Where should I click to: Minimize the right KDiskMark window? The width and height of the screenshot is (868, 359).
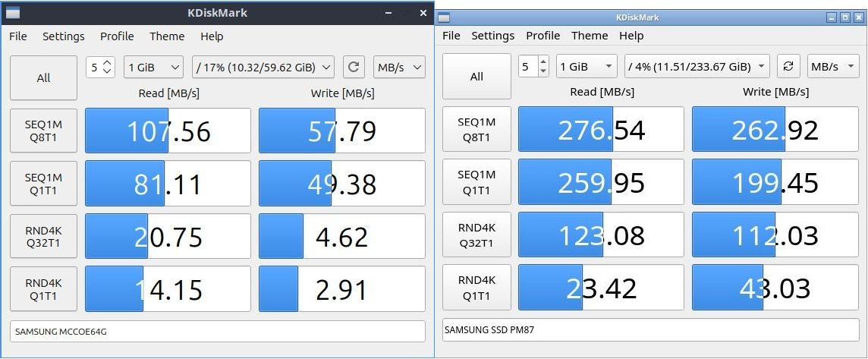[832, 17]
